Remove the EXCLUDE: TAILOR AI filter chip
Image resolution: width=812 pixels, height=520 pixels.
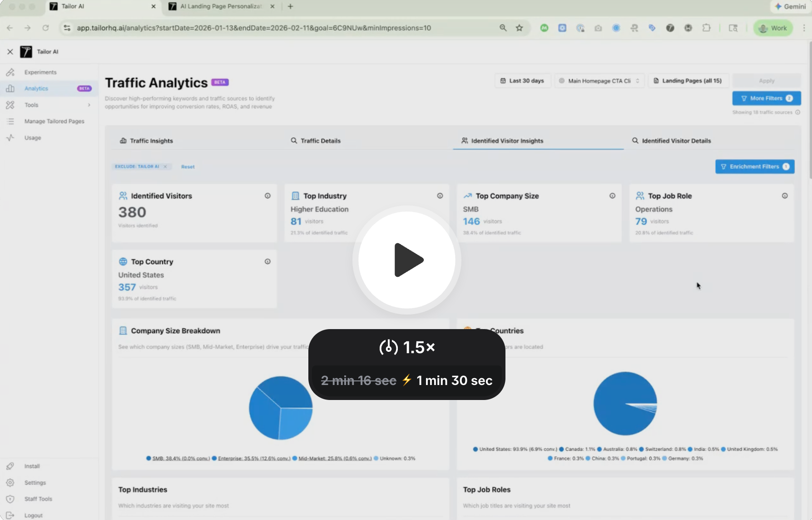click(165, 166)
